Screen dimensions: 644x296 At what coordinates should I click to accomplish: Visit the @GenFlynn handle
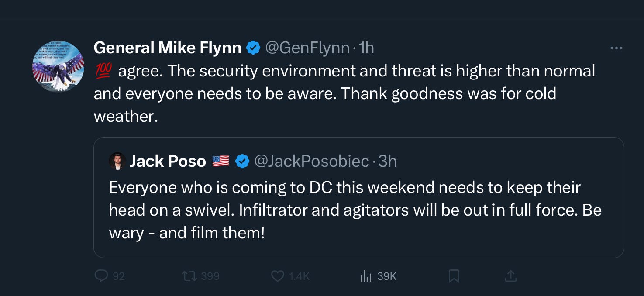[307, 48]
